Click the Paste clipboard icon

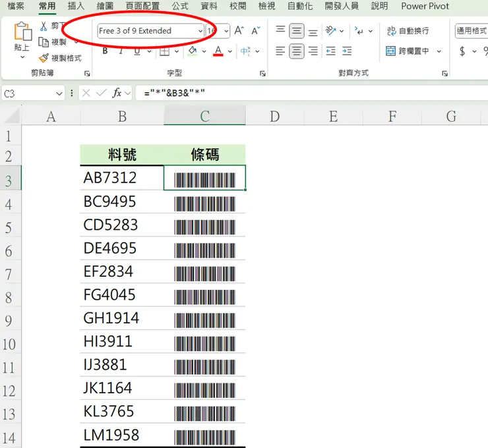click(22, 31)
